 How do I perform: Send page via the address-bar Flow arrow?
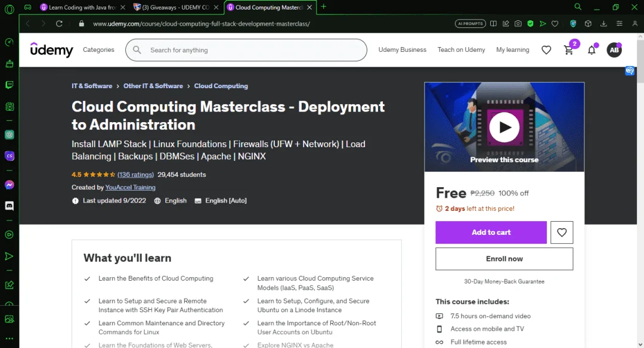(543, 24)
